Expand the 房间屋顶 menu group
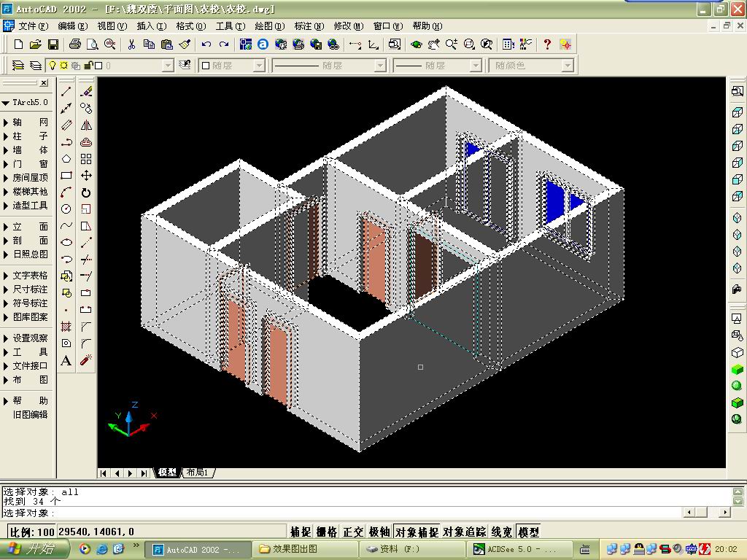Screen dimensions: 747x560 coord(26,178)
